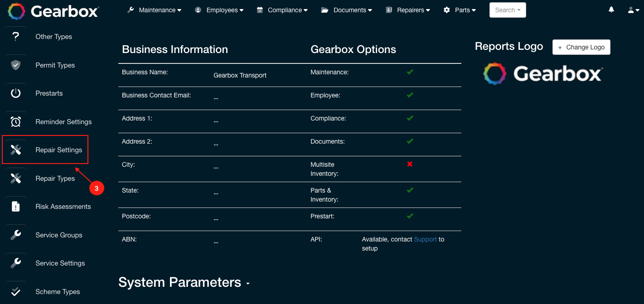
Task: Open the Repairers dropdown menu
Action: point(408,10)
